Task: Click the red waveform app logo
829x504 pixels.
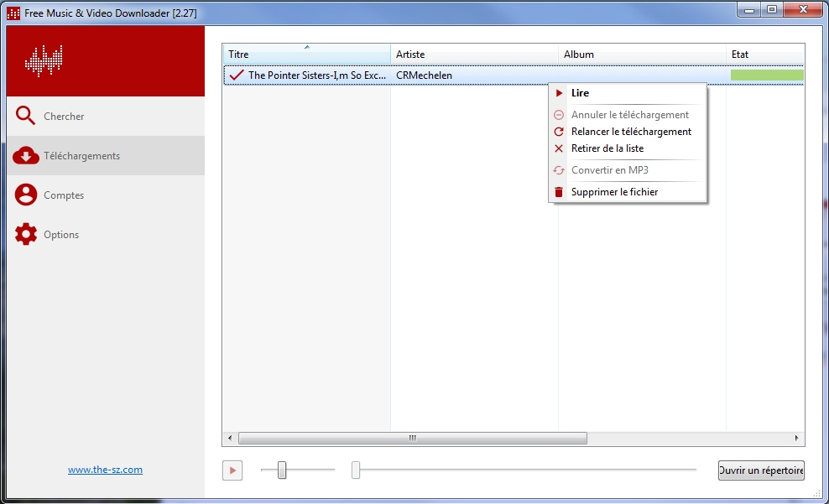Action: coord(44,60)
